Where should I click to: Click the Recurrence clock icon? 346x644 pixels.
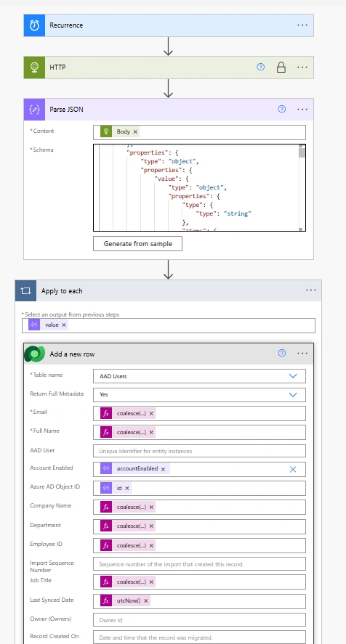(35, 25)
